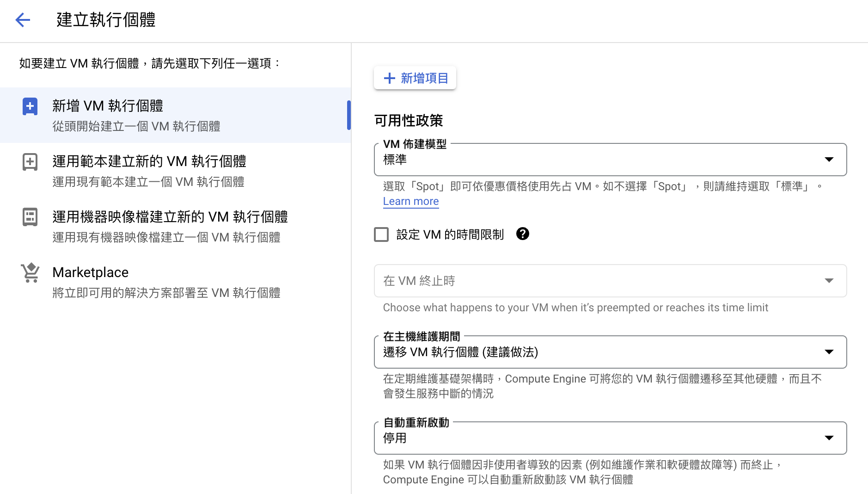Viewport: 868px width, 494px height.
Task: Click the dropdown arrow beside 停用
Action: (829, 438)
